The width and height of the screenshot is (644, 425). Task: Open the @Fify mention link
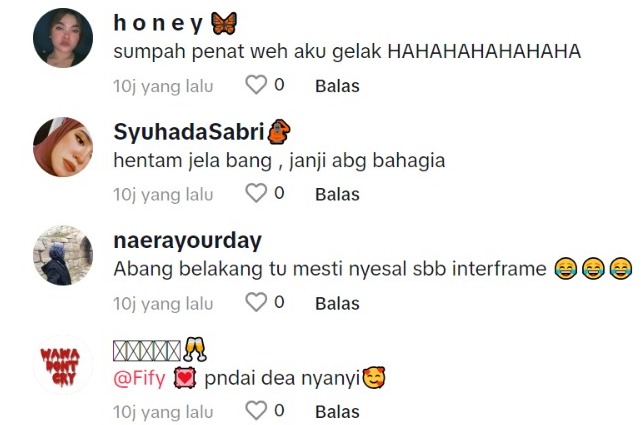coord(139,378)
